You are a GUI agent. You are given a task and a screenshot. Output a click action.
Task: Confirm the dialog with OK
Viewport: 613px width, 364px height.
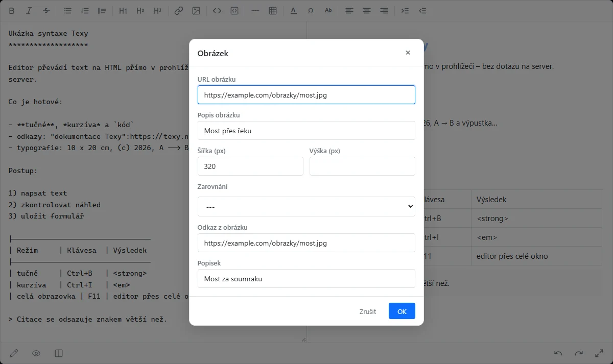coord(402,311)
